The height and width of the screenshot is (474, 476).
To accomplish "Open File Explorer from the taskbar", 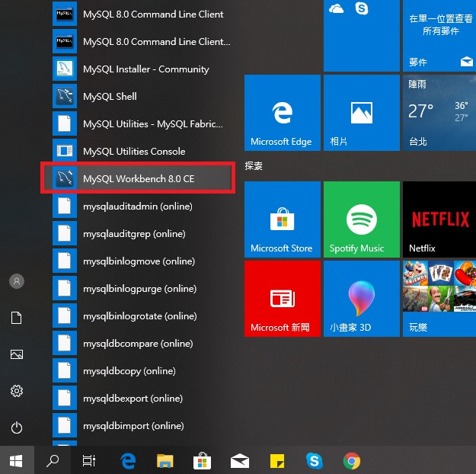I will coord(165,461).
